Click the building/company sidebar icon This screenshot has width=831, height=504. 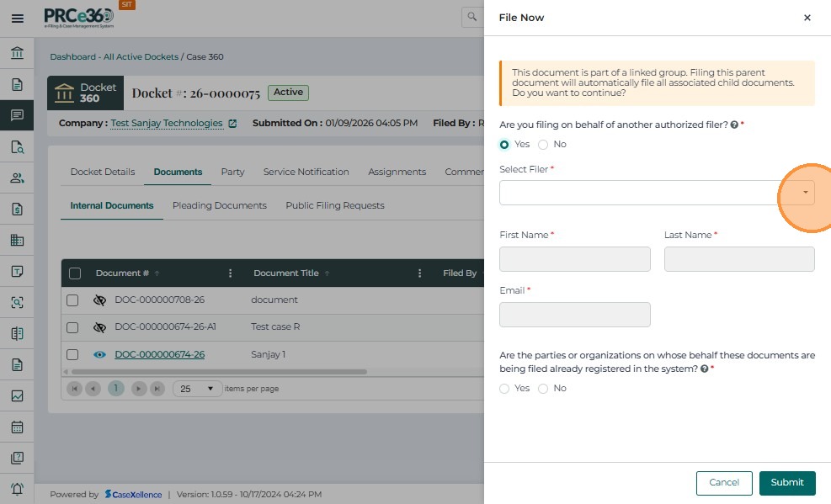coord(17,240)
